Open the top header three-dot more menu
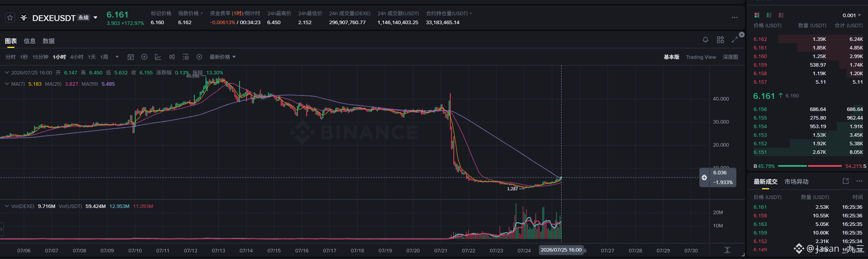The width and height of the screenshot is (868, 259). coord(734,18)
